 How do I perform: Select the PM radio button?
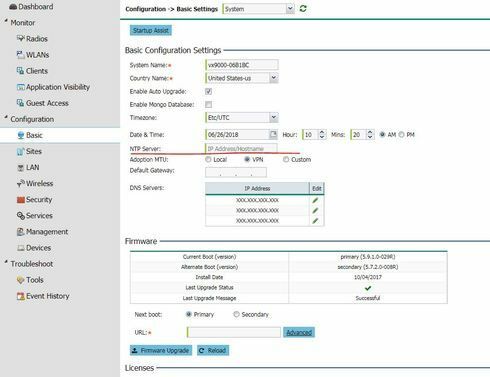[402, 135]
